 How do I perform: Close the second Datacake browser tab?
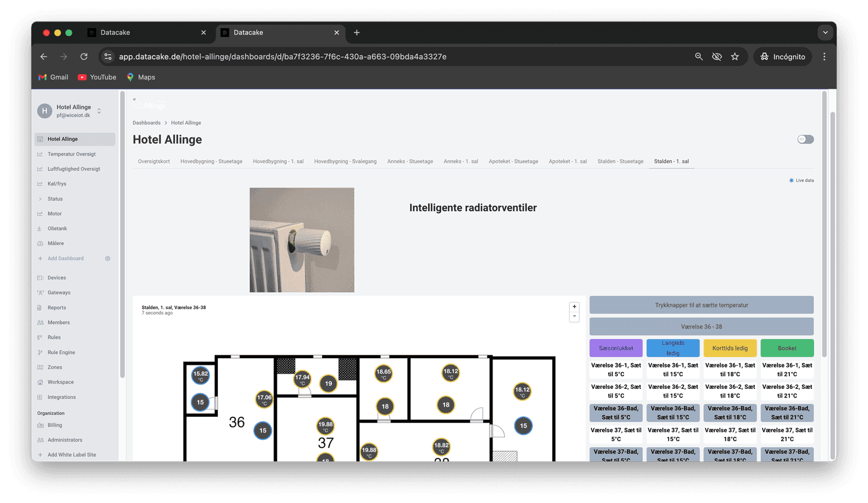point(337,32)
